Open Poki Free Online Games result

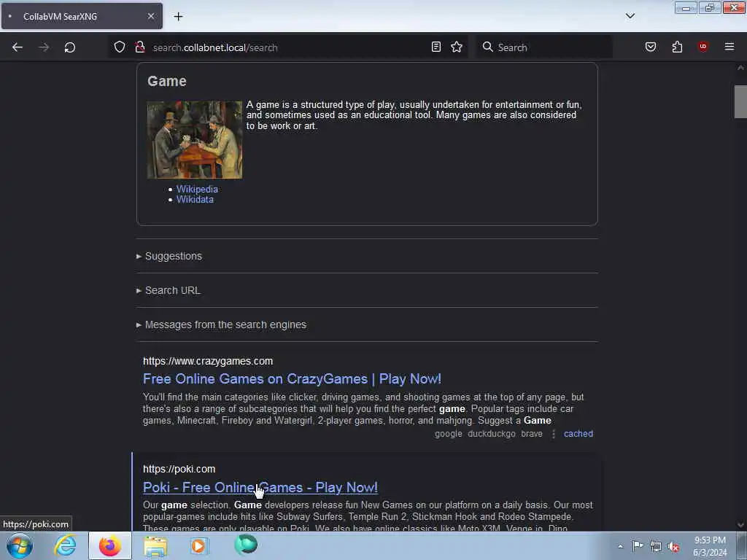260,488
